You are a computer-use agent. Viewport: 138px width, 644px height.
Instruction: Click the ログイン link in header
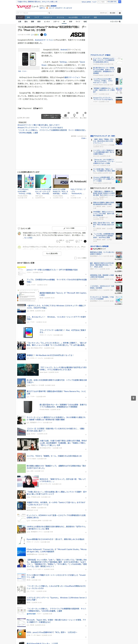(x=42, y=8)
